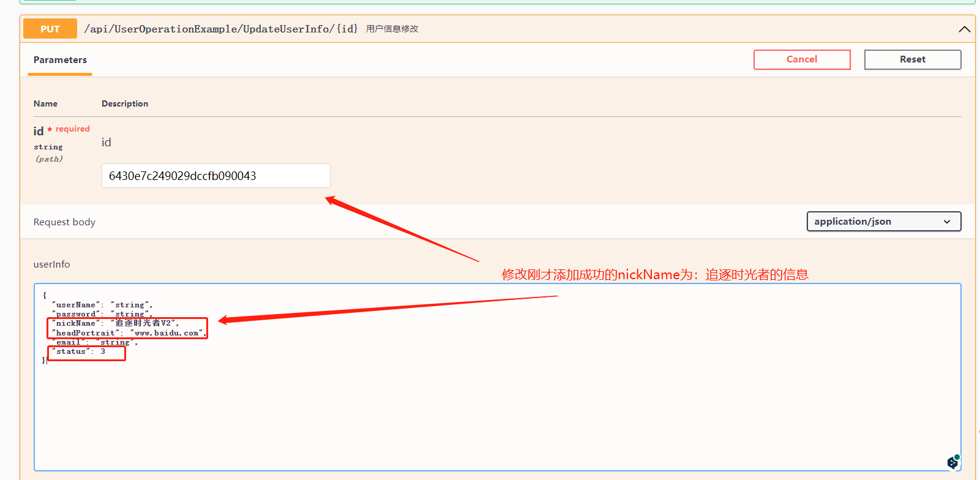
Task: Click the /api/UserOperationExample/UpdateUserInfo/{id} path
Action: [221, 29]
